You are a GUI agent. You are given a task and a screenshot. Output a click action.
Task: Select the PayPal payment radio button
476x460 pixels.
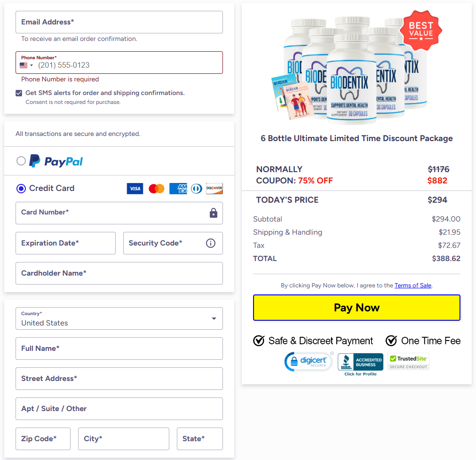pos(21,161)
